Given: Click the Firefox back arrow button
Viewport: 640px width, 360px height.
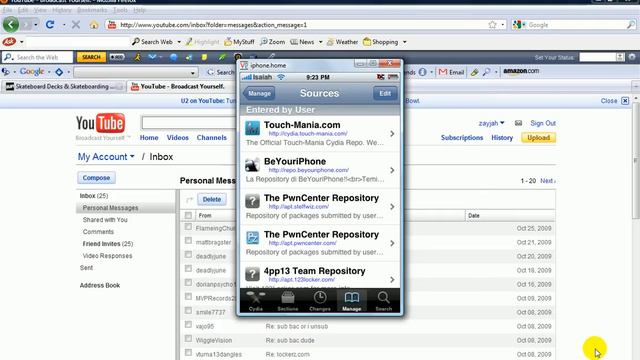Looking at the screenshot, I should pyautogui.click(x=11, y=25).
